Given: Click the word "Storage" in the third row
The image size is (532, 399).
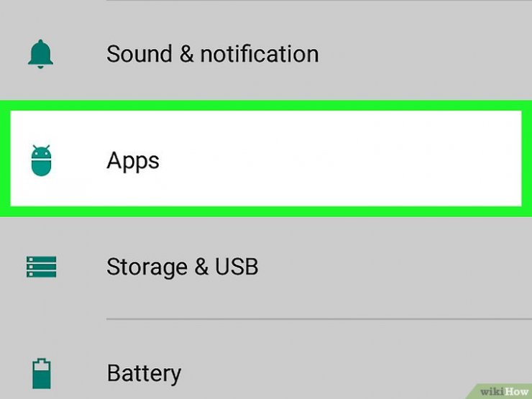Looking at the screenshot, I should pos(147,267).
